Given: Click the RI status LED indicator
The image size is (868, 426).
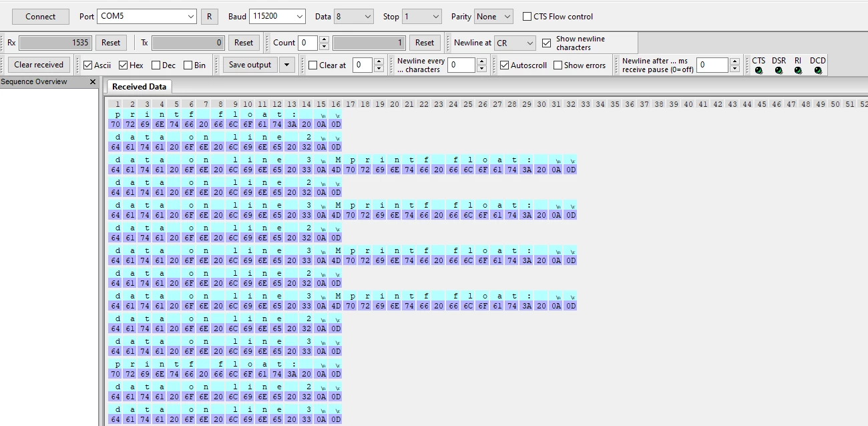Looking at the screenshot, I should (x=798, y=70).
